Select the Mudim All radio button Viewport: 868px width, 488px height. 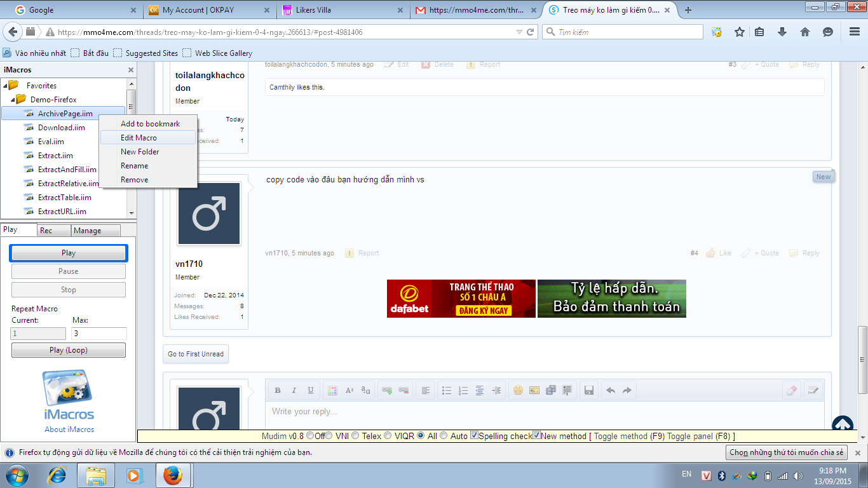420,436
